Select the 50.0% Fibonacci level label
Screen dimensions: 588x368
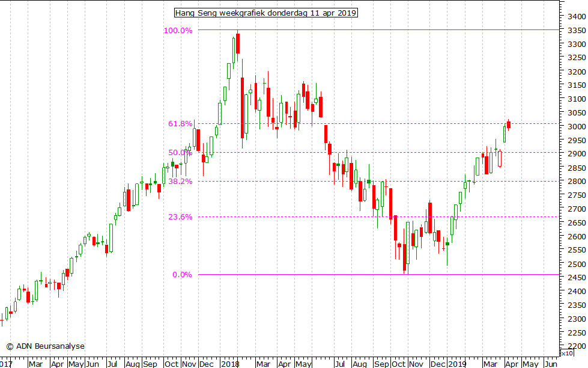(x=180, y=153)
